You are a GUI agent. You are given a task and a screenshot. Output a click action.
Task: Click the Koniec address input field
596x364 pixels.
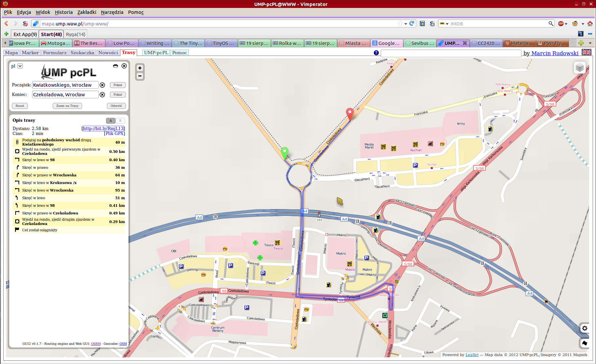point(65,95)
